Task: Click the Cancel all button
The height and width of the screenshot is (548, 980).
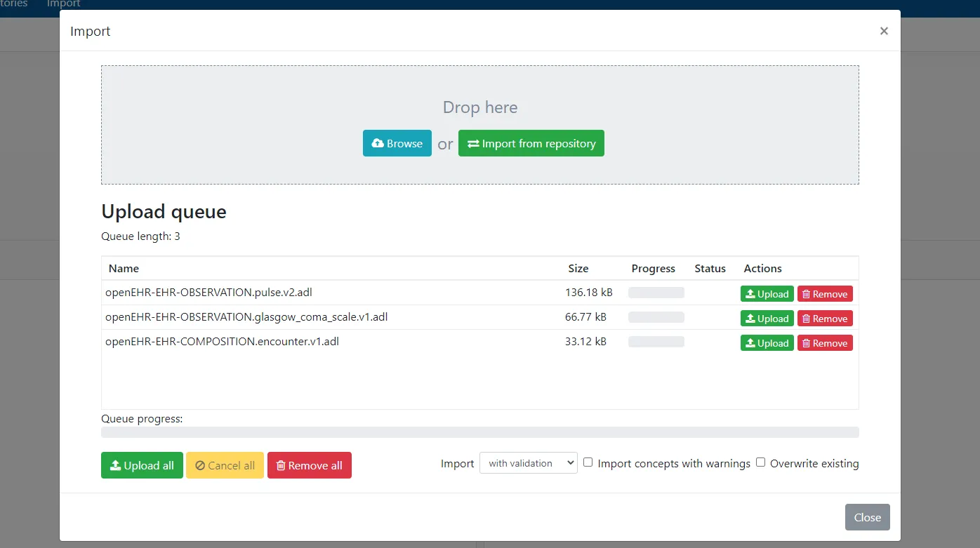Action: tap(225, 465)
